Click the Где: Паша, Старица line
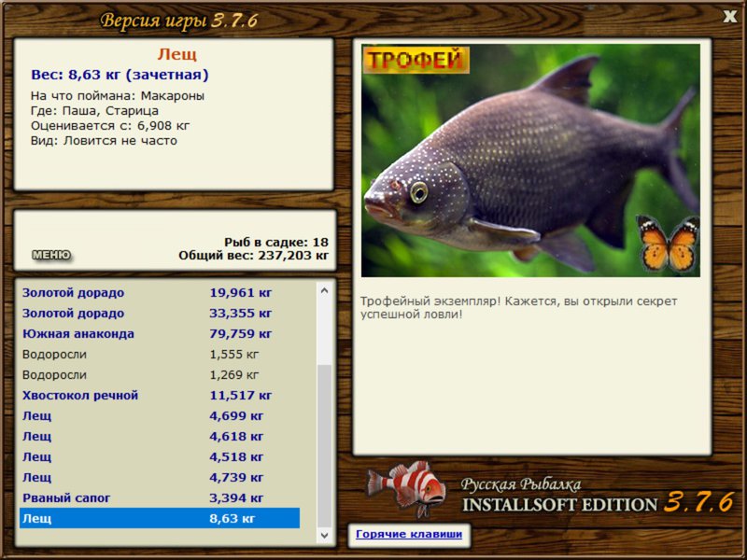 coord(94,111)
